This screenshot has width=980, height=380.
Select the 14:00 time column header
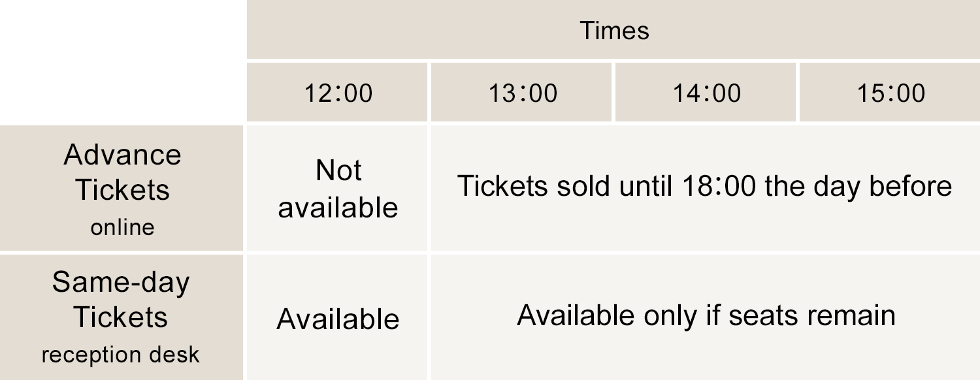point(706,92)
